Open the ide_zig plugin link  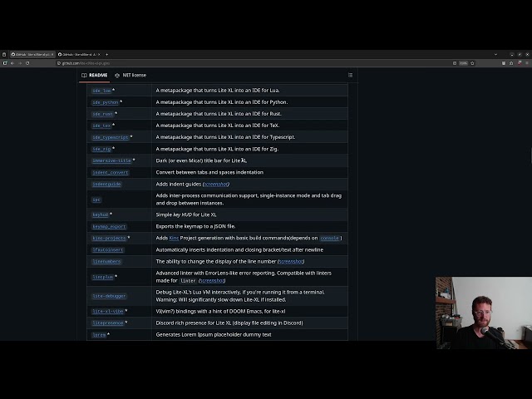click(x=101, y=149)
